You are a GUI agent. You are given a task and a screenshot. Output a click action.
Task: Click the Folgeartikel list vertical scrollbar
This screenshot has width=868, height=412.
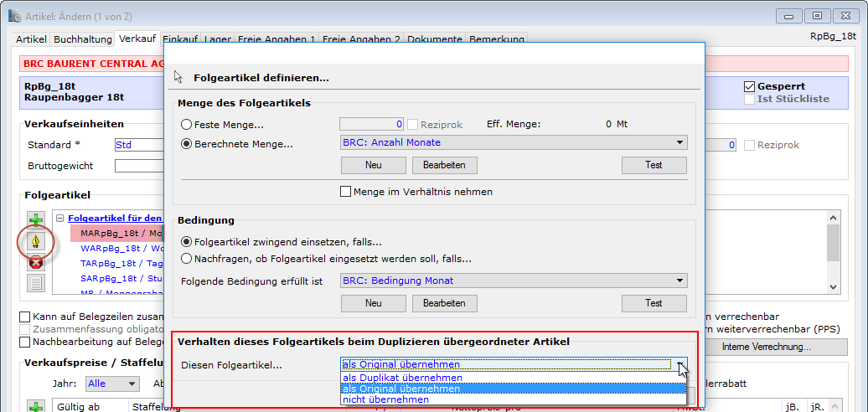click(832, 251)
